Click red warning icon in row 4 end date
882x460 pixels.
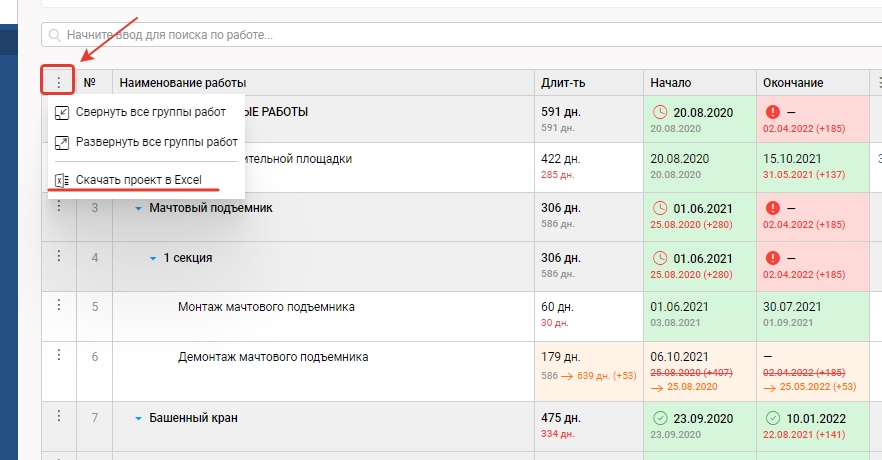[772, 258]
